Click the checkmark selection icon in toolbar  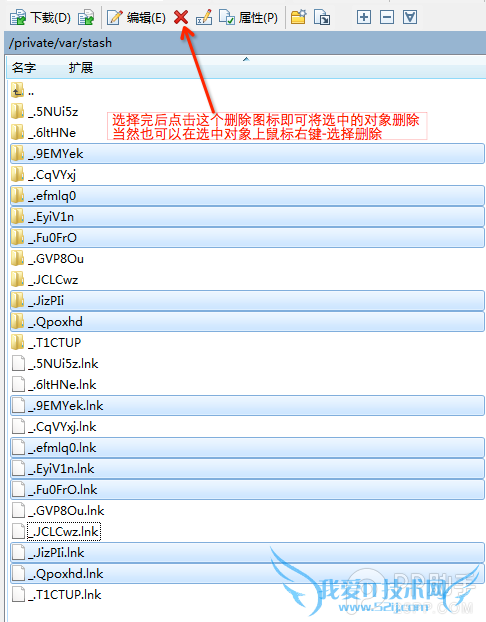410,17
